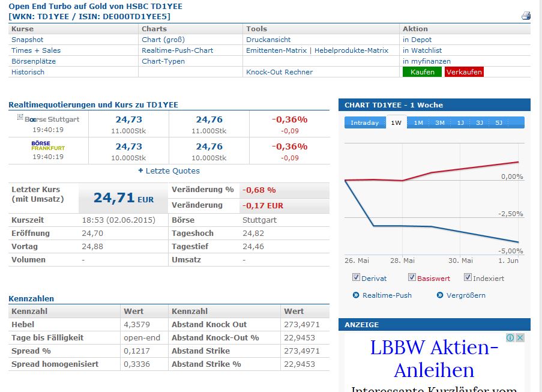The image size is (542, 392).
Task: Click the green Kaufen button
Action: (x=422, y=72)
